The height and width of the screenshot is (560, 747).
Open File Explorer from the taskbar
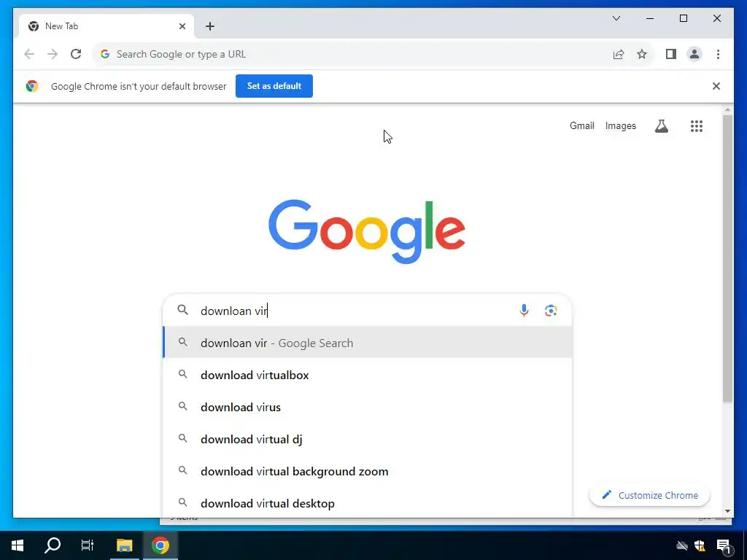click(124, 545)
